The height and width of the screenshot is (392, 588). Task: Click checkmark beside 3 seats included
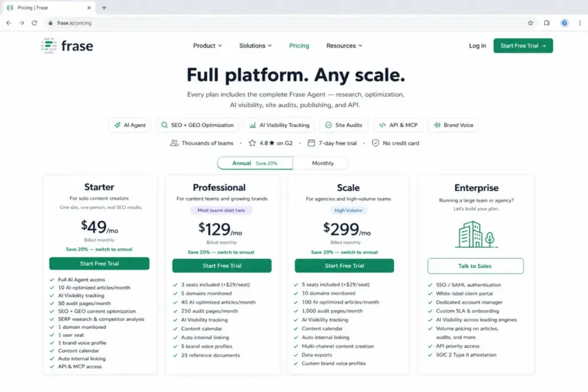click(x=175, y=285)
